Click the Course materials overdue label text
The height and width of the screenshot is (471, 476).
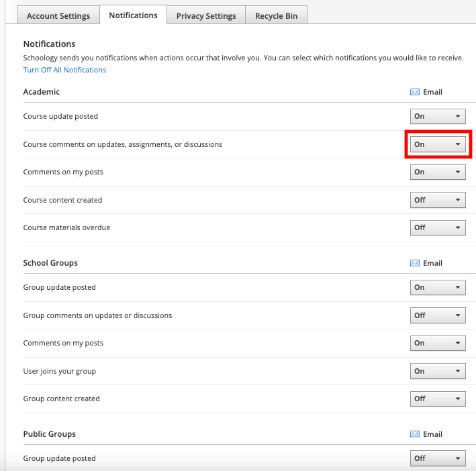click(x=66, y=227)
